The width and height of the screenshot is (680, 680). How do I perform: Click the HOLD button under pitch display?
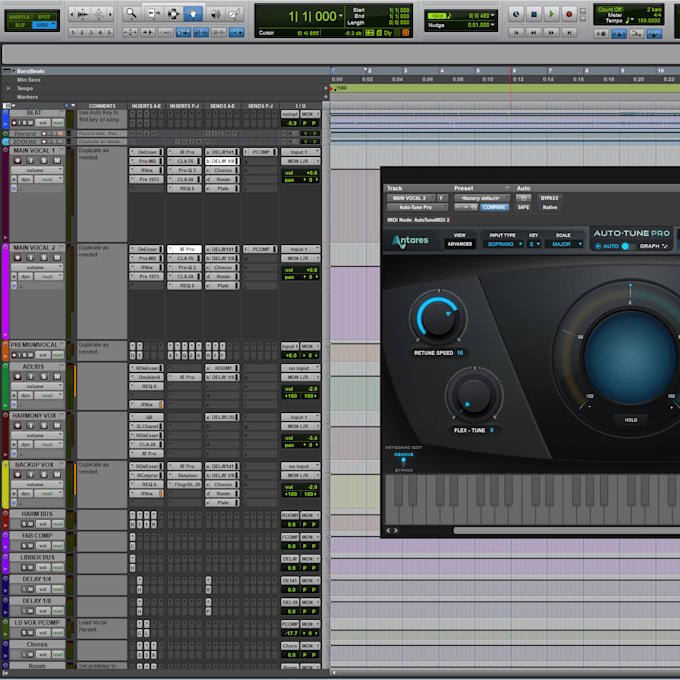631,420
